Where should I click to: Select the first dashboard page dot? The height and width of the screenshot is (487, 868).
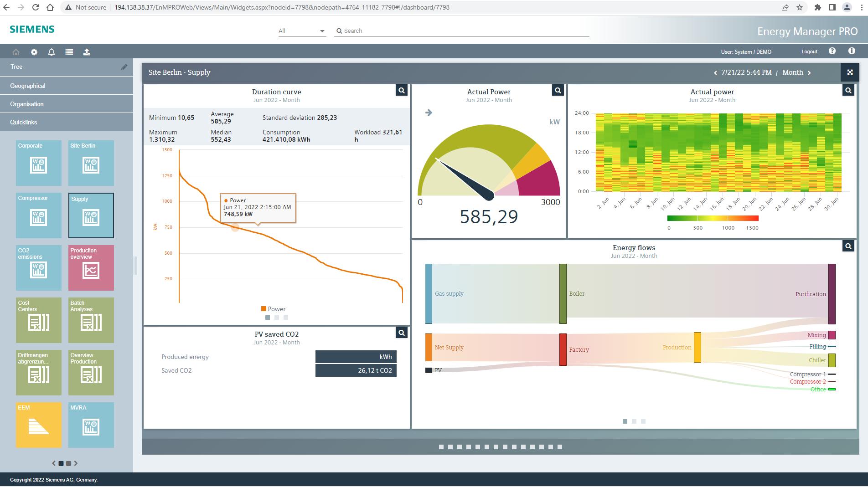pyautogui.click(x=441, y=447)
